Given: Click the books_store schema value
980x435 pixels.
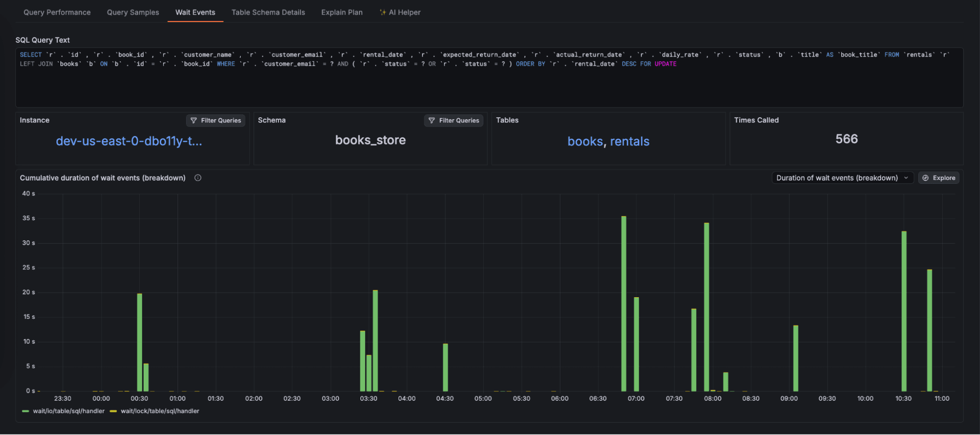Looking at the screenshot, I should coord(371,140).
